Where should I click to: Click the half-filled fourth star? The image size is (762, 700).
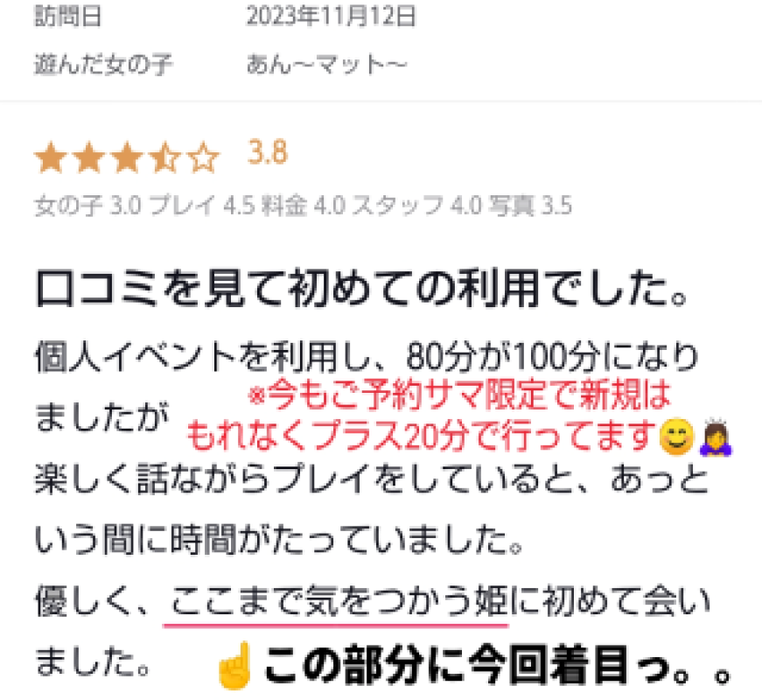165,157
